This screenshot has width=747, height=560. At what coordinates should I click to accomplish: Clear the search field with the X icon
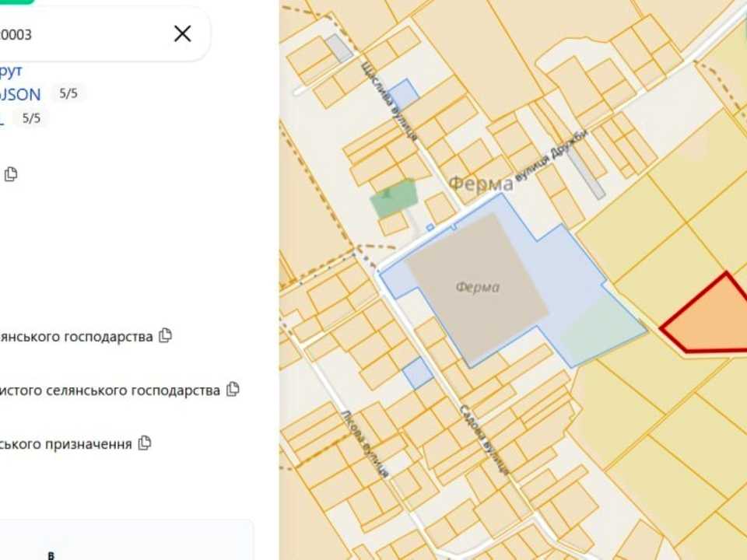pyautogui.click(x=182, y=33)
